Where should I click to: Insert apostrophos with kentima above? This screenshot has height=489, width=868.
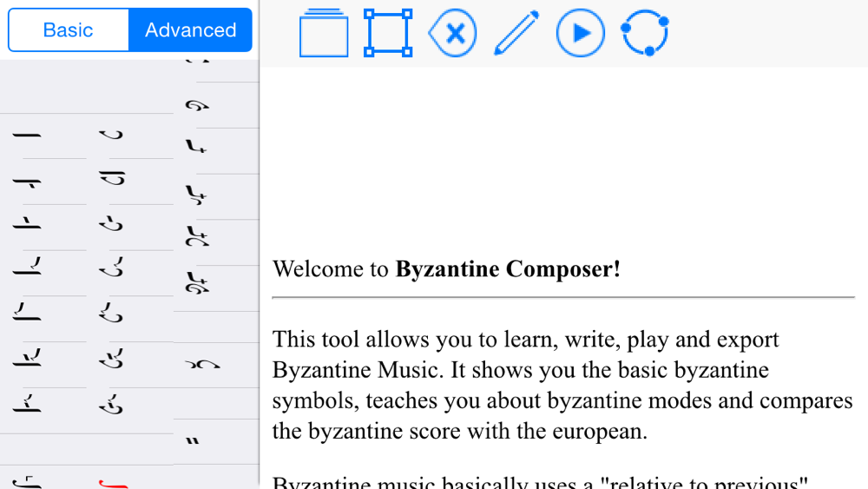[111, 223]
